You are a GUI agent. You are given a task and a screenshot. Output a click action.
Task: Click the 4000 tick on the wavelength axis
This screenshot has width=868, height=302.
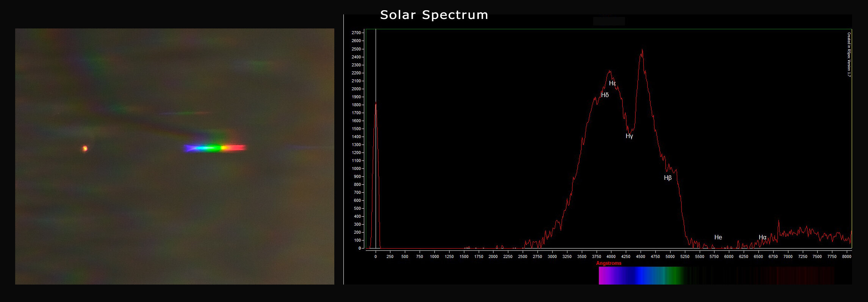pyautogui.click(x=611, y=257)
